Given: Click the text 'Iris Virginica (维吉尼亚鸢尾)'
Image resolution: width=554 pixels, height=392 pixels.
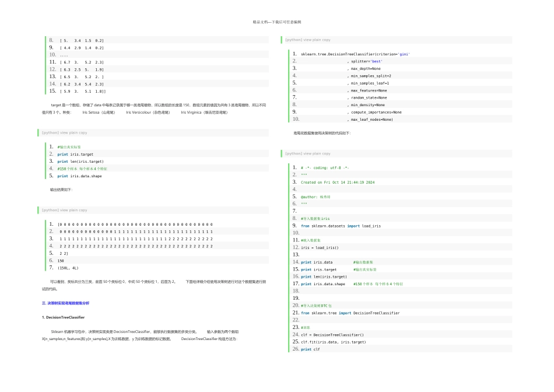Looking at the screenshot, I should (x=204, y=113).
